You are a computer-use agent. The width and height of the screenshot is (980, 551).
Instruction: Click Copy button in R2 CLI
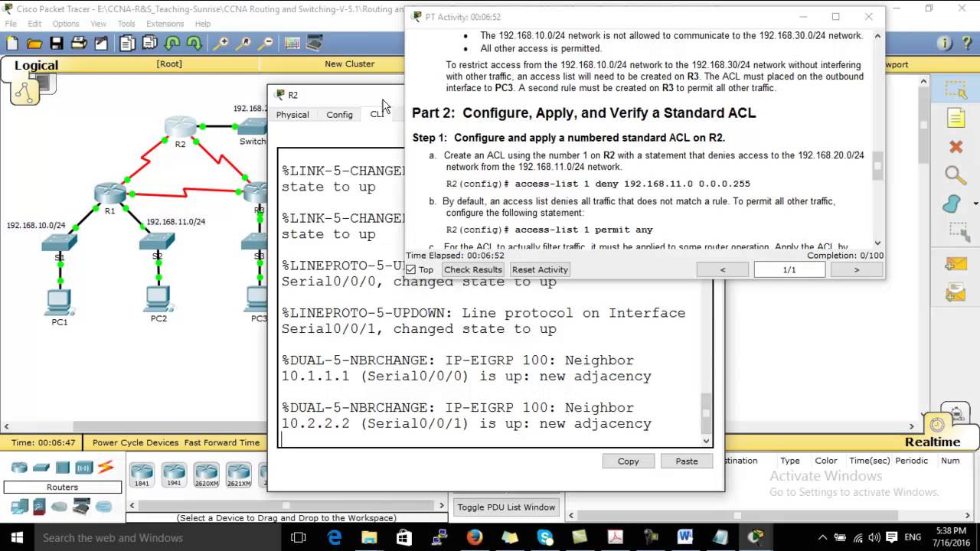pyautogui.click(x=629, y=461)
